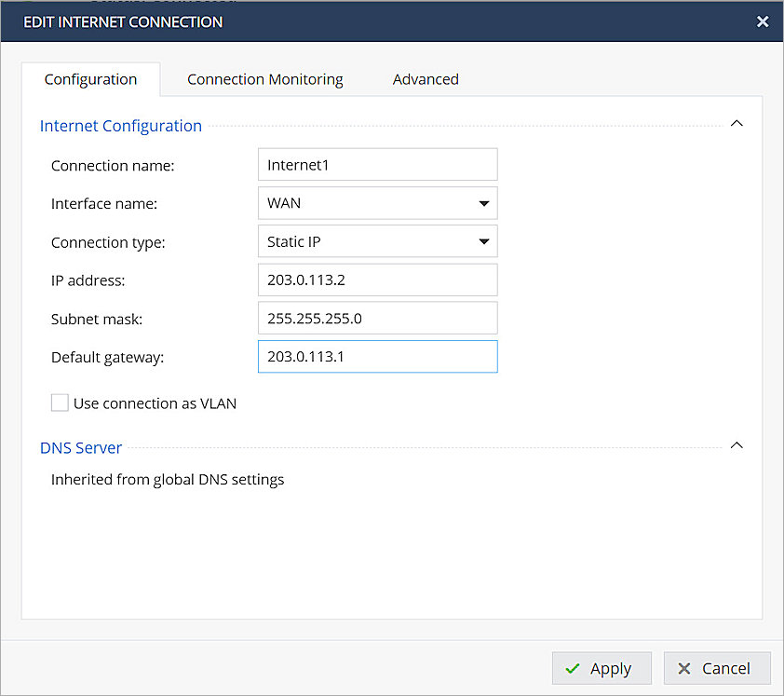Collapse the DNS Server section chevron
The image size is (784, 696).
click(737, 444)
